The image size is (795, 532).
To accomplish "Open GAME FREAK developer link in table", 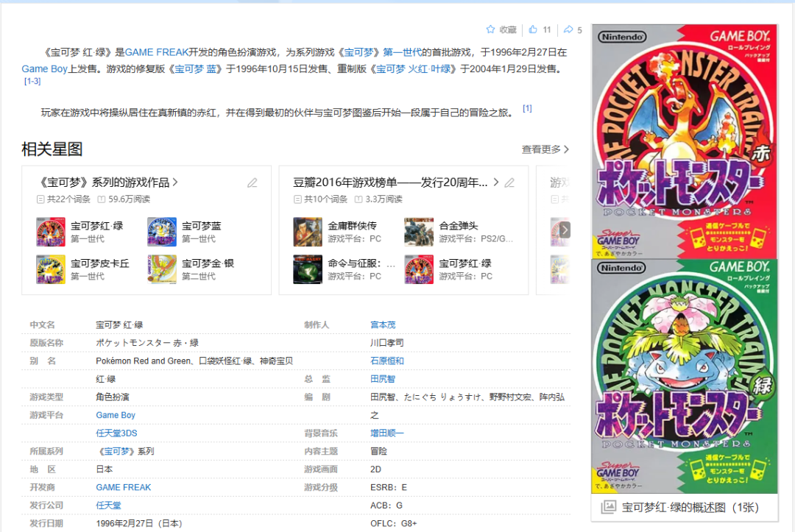I will pyautogui.click(x=123, y=487).
